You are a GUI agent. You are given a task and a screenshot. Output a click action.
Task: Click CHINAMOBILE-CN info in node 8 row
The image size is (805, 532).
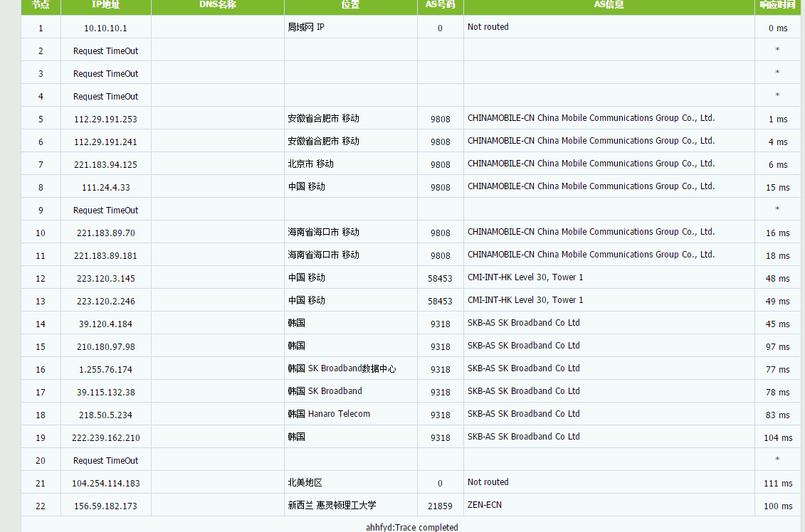591,186
